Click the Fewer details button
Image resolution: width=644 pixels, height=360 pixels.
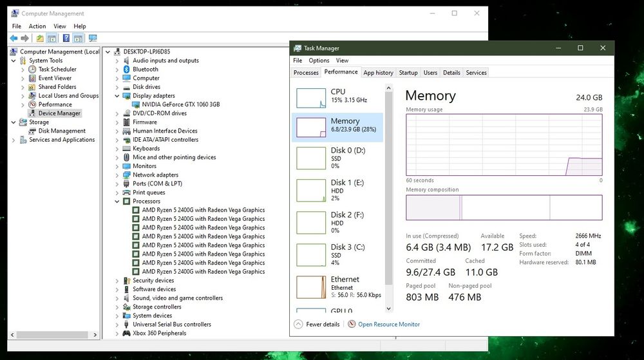(317, 325)
